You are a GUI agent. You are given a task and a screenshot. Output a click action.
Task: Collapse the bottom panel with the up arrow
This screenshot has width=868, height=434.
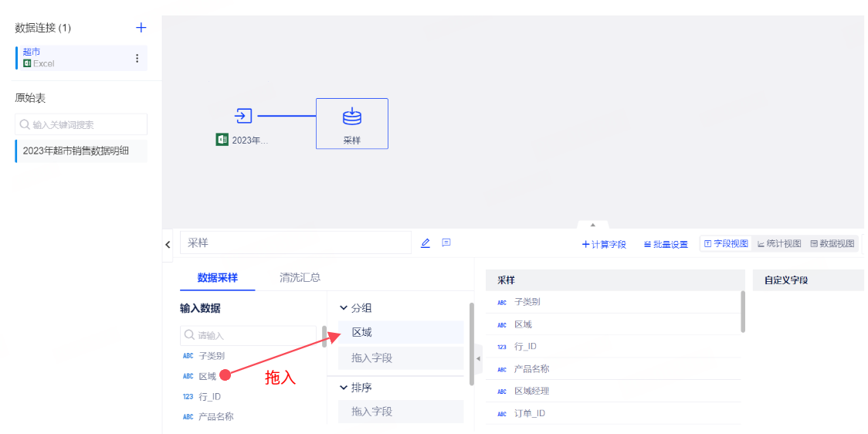coord(592,225)
